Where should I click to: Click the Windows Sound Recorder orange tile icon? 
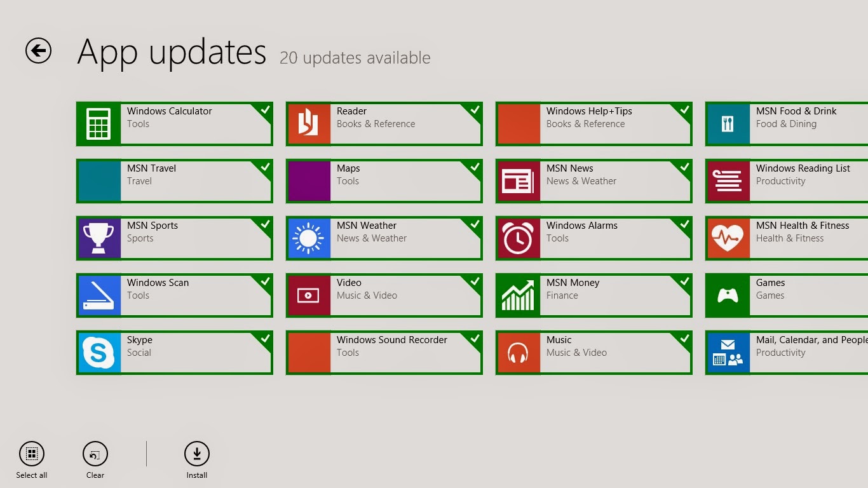[x=309, y=353]
